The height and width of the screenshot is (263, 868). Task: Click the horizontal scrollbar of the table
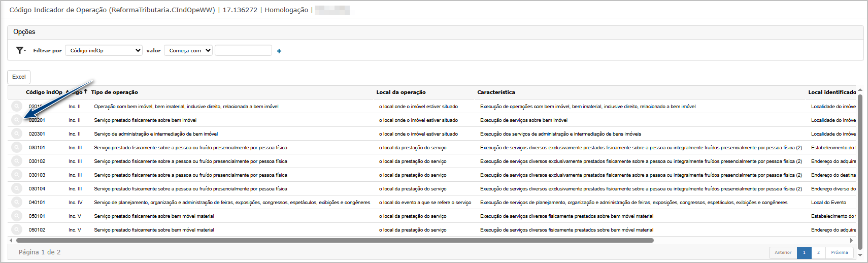click(x=335, y=241)
